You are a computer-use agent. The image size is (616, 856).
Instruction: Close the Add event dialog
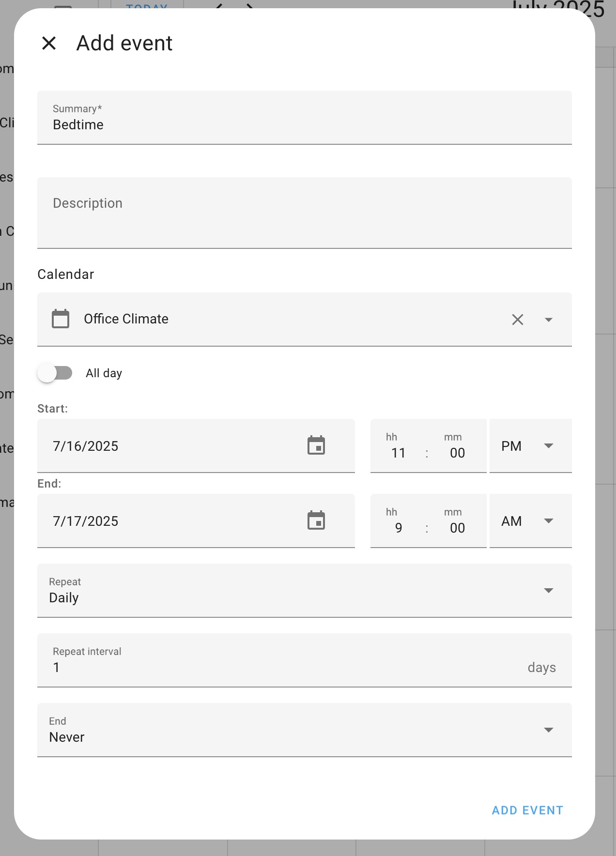[49, 43]
